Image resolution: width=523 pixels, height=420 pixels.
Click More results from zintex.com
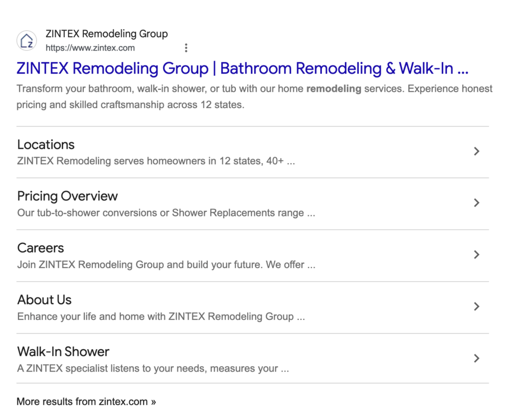point(86,402)
